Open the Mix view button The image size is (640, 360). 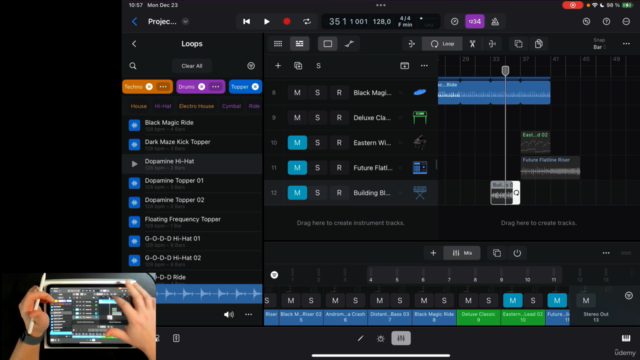point(462,253)
